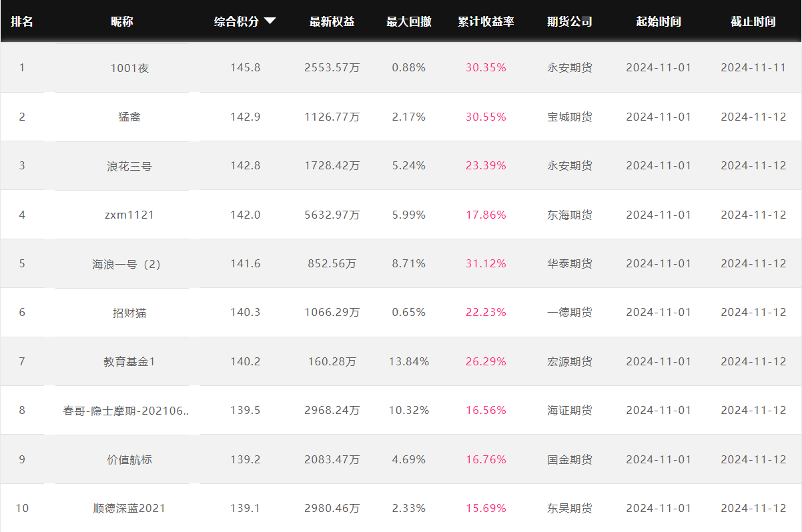The image size is (802, 532).
Task: Select the score value 141.6
Action: point(245,263)
